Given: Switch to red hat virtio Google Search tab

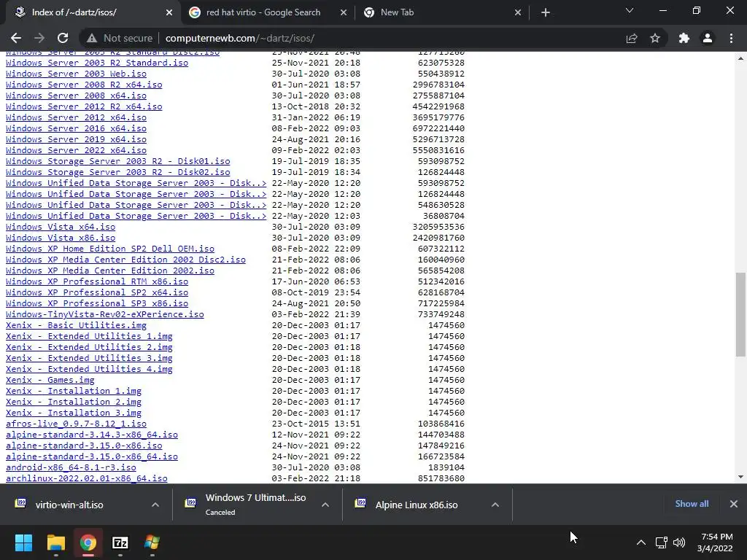Looking at the screenshot, I should [262, 12].
